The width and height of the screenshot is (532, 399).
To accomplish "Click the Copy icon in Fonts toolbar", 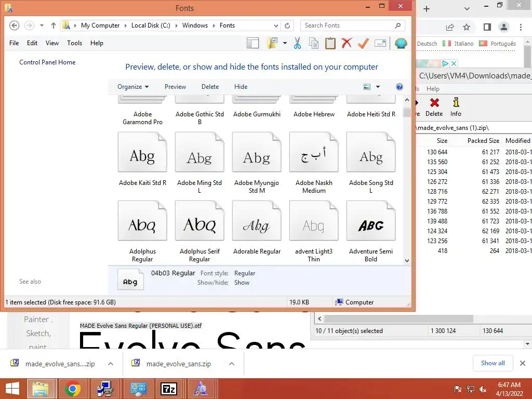I will click(314, 43).
